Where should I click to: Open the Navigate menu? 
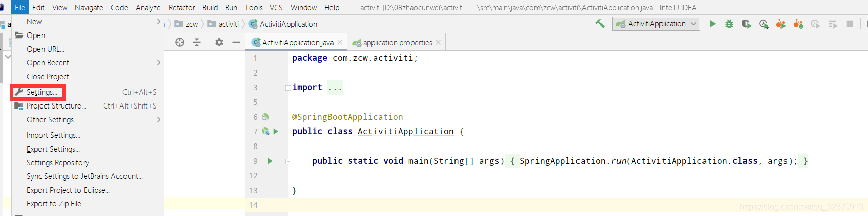[89, 7]
